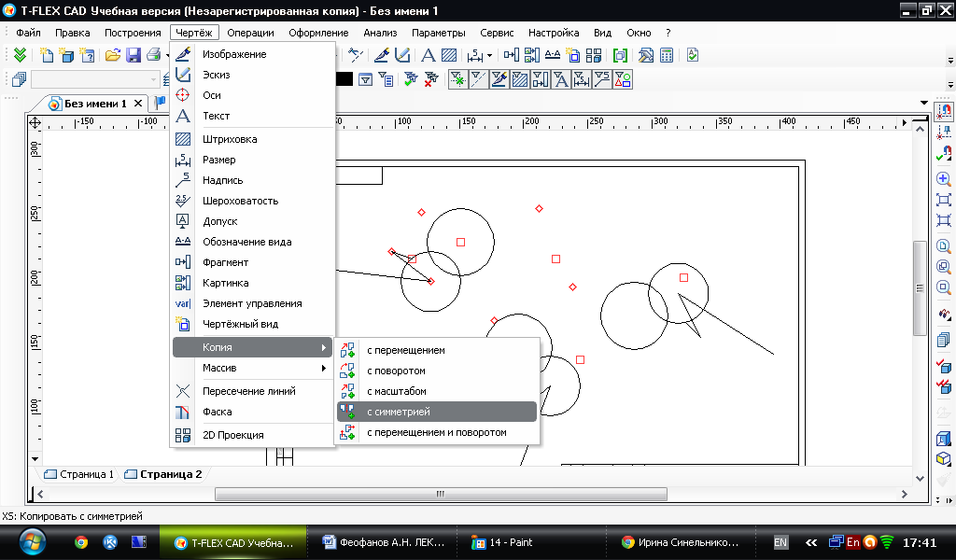Image resolution: width=956 pixels, height=560 pixels.
Task: Open the Оформление menu
Action: [x=319, y=33]
